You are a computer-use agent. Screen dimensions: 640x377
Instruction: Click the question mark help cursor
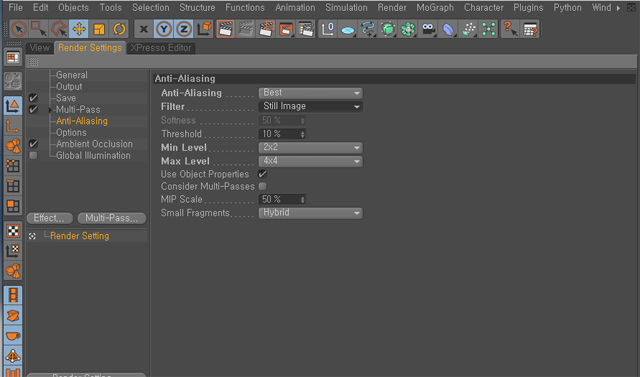pyautogui.click(x=510, y=29)
